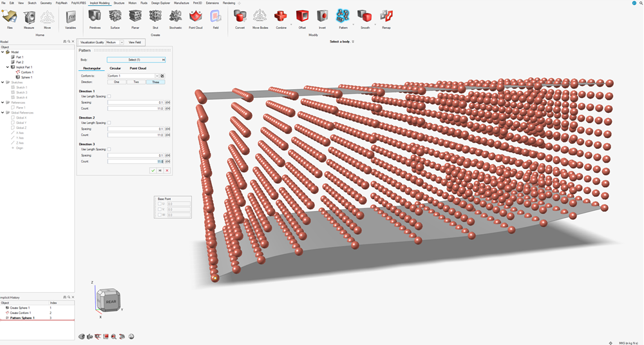The image size is (644, 345).
Task: Click the Combine tool icon
Action: (281, 16)
